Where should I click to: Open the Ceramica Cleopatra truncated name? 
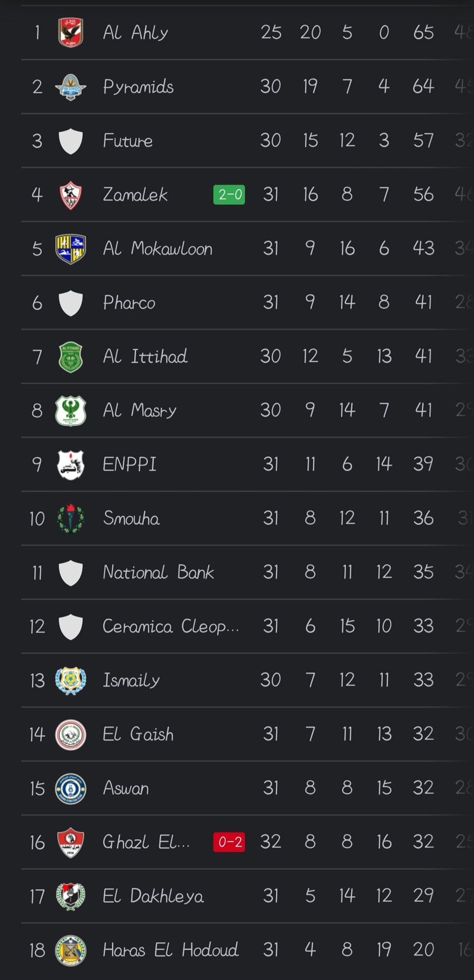click(171, 626)
